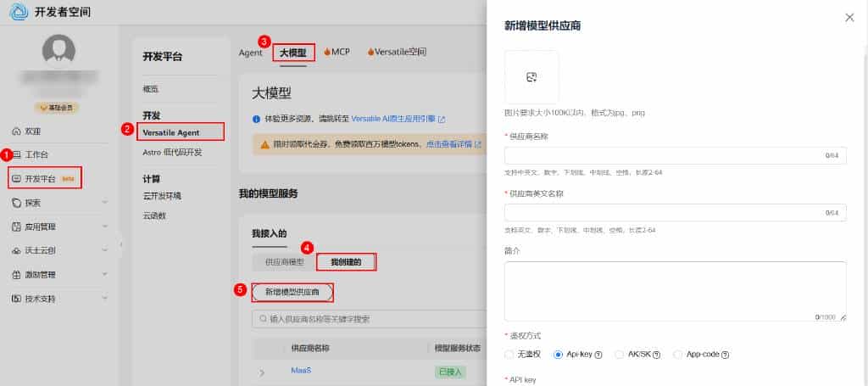Click the 基础会员 membership badge
This screenshot has height=386, width=868.
57,108
